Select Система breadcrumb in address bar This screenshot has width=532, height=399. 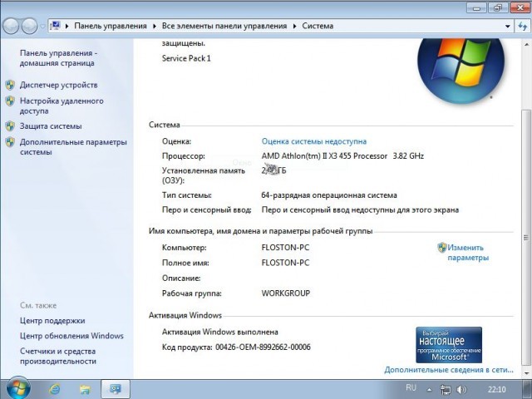[x=318, y=26]
